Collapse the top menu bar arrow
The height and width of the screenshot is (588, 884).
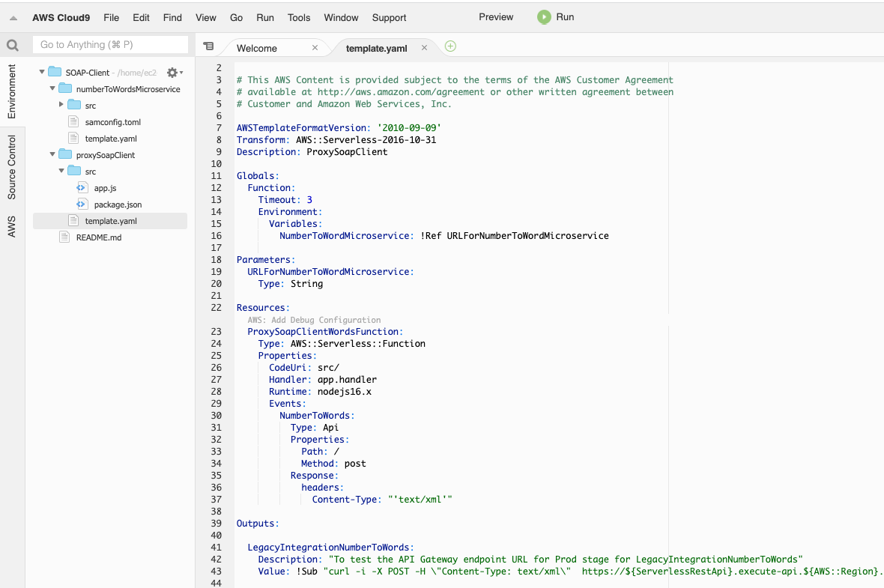click(13, 18)
